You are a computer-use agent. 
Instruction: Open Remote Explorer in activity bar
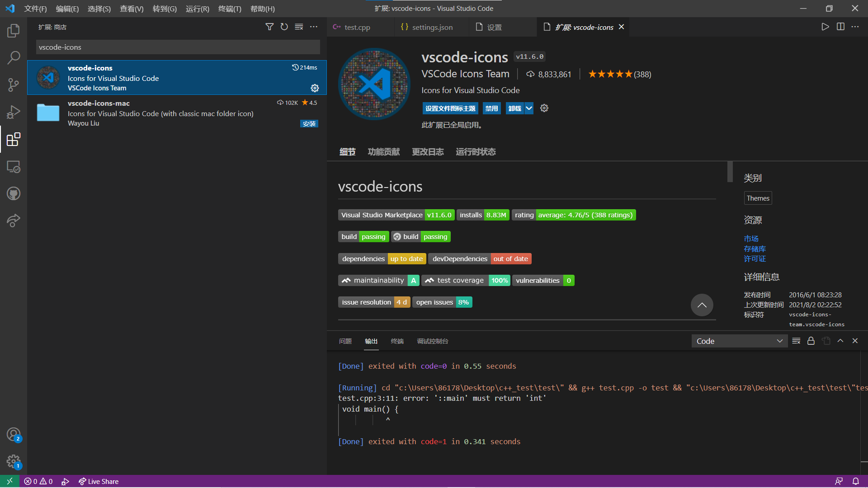click(x=14, y=167)
